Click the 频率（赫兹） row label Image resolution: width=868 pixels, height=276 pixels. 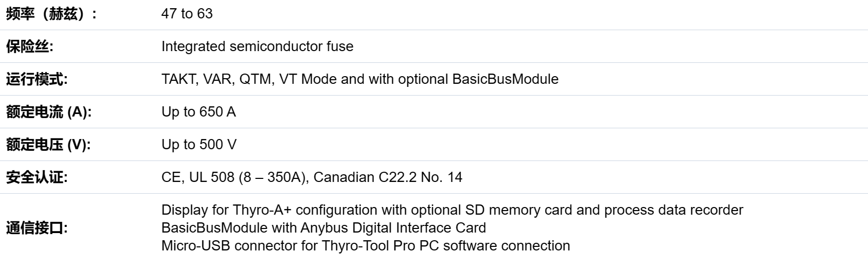pyautogui.click(x=52, y=14)
